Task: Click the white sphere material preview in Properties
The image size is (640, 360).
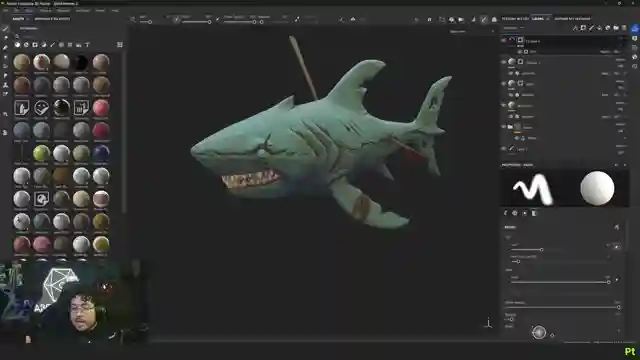Action: coord(597,188)
